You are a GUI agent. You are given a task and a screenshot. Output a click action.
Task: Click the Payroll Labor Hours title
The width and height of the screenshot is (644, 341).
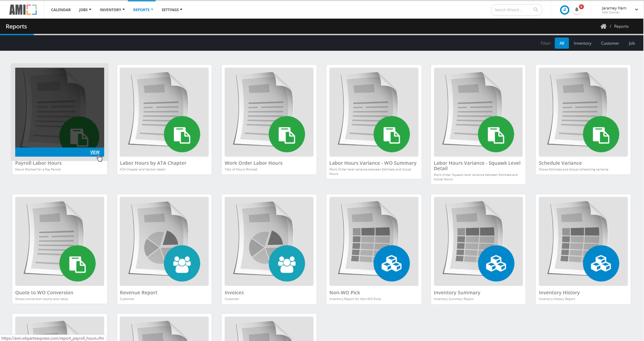pos(38,163)
